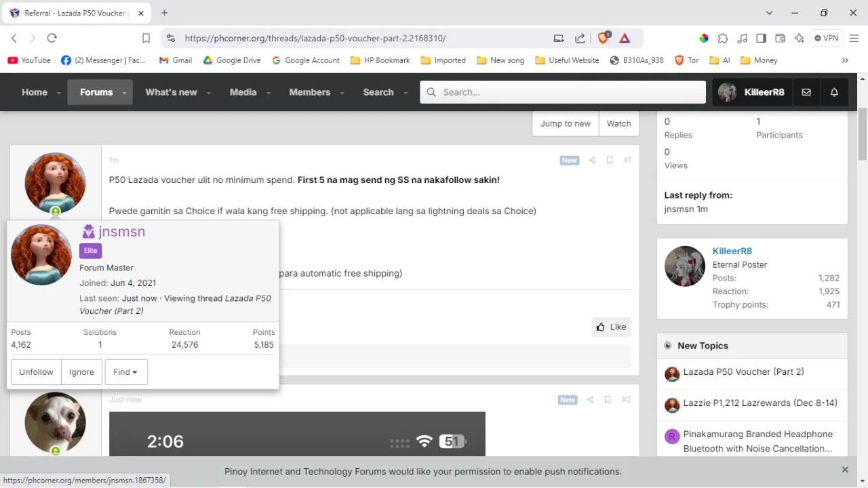This screenshot has width=868, height=488.
Task: Click the browser address bar URL
Action: click(x=315, y=39)
